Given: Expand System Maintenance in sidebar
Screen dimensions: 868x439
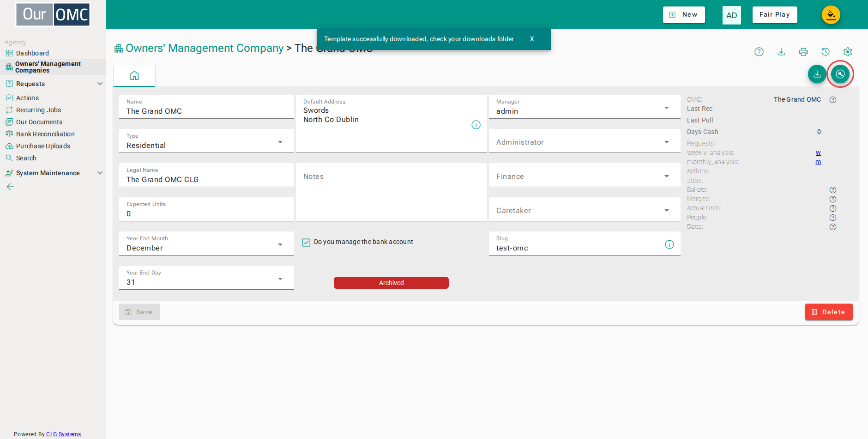Looking at the screenshot, I should [x=53, y=173].
